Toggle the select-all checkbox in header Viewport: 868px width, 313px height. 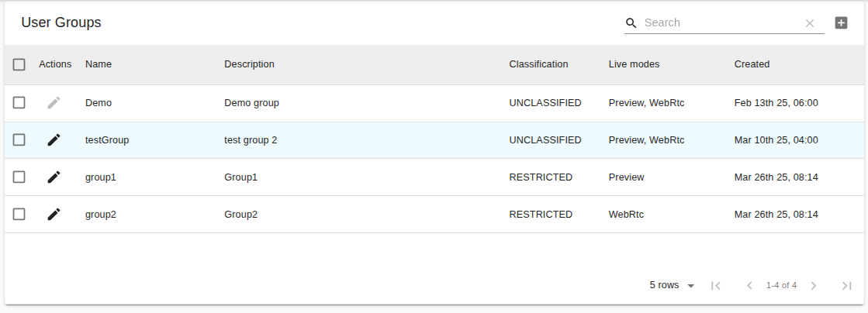[19, 64]
